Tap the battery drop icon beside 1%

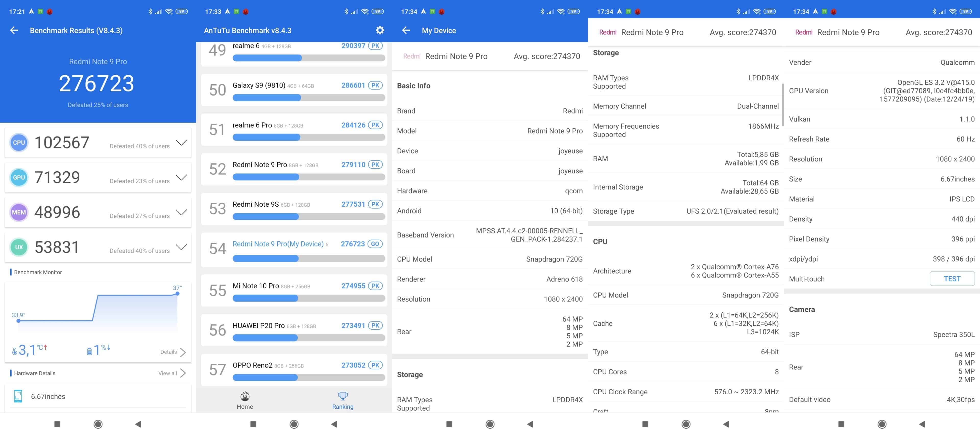click(89, 351)
